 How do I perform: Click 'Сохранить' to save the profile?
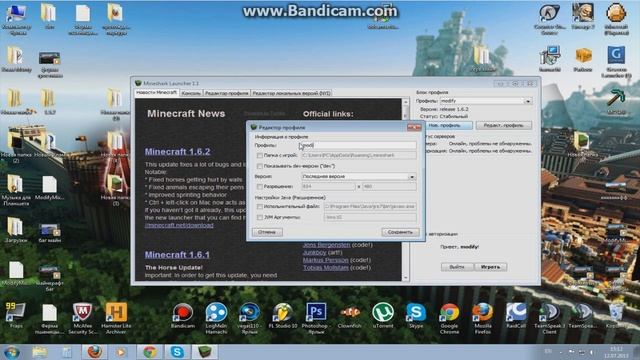click(400, 232)
